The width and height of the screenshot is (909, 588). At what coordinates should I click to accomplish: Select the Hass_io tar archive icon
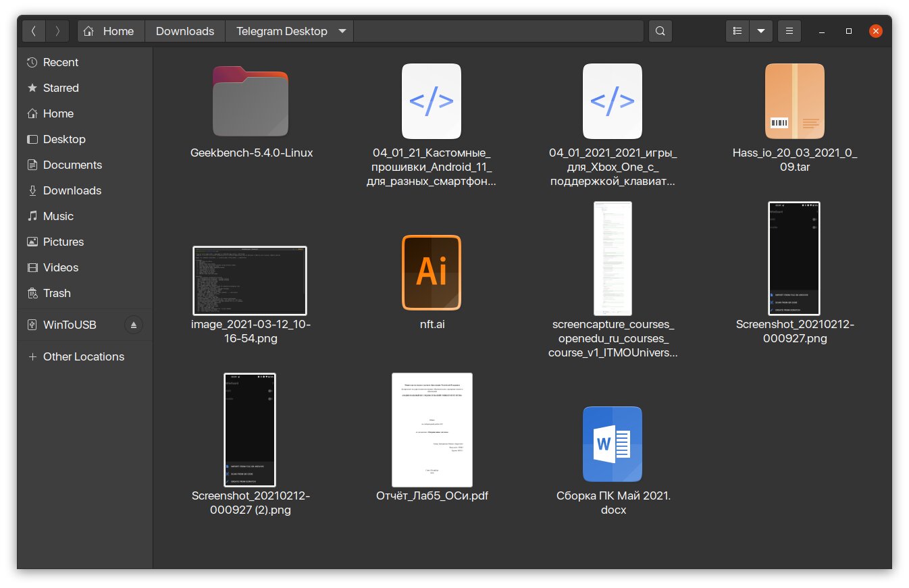(795, 101)
